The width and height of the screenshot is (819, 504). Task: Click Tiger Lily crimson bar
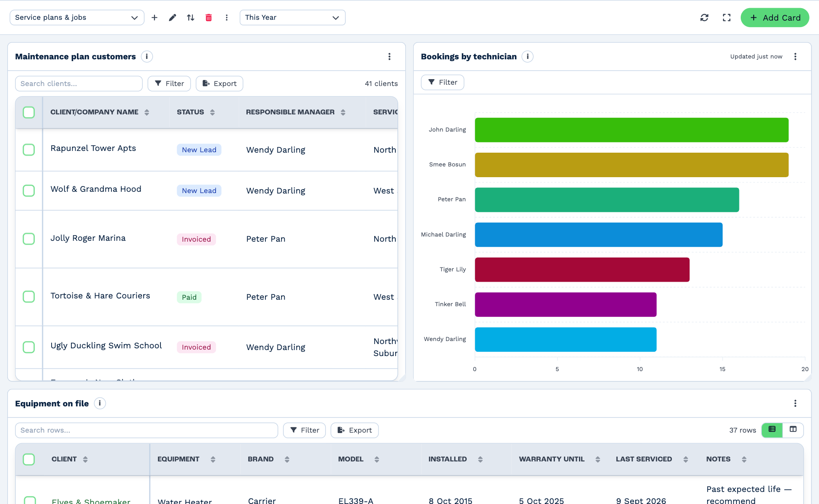click(582, 270)
